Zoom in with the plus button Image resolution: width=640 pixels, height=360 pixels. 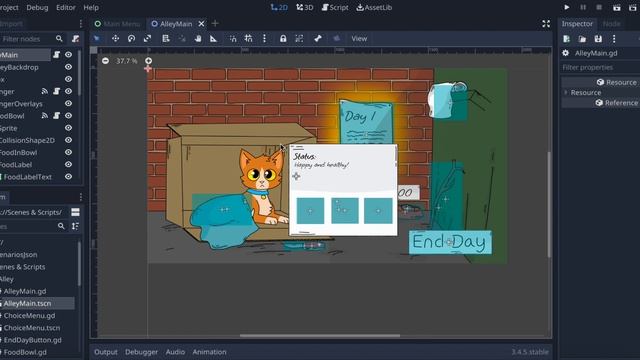tap(149, 61)
